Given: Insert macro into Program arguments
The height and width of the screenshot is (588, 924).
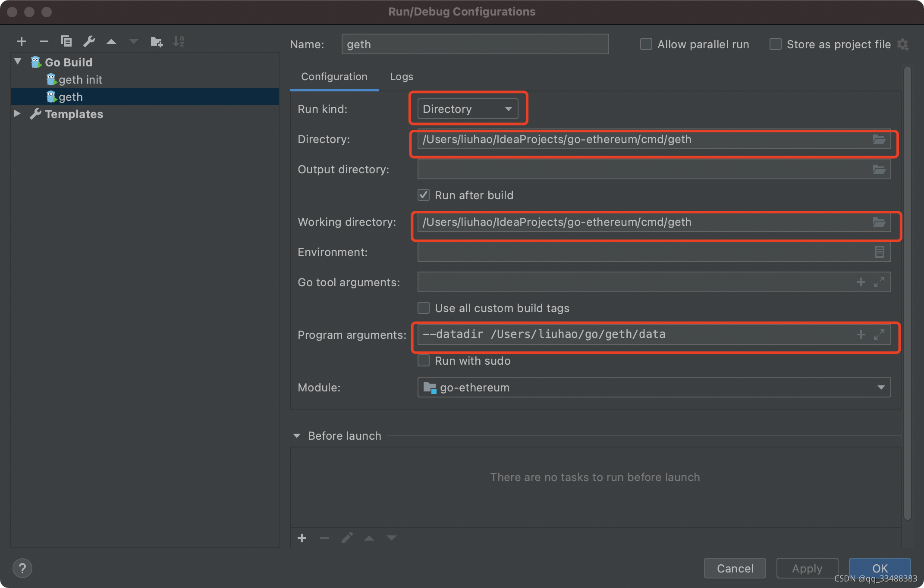Looking at the screenshot, I should point(861,335).
